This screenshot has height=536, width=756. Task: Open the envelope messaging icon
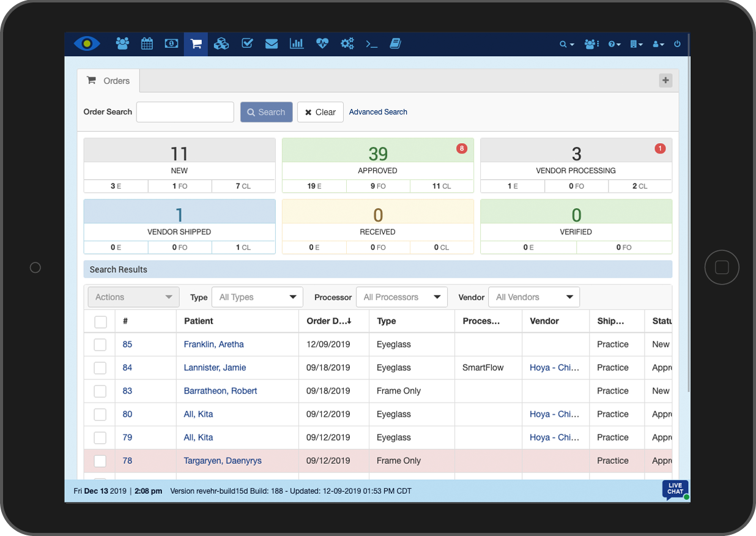272,43
